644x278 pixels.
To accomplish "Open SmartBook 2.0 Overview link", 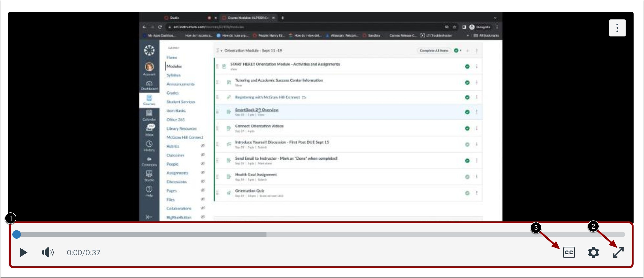I will coord(257,110).
